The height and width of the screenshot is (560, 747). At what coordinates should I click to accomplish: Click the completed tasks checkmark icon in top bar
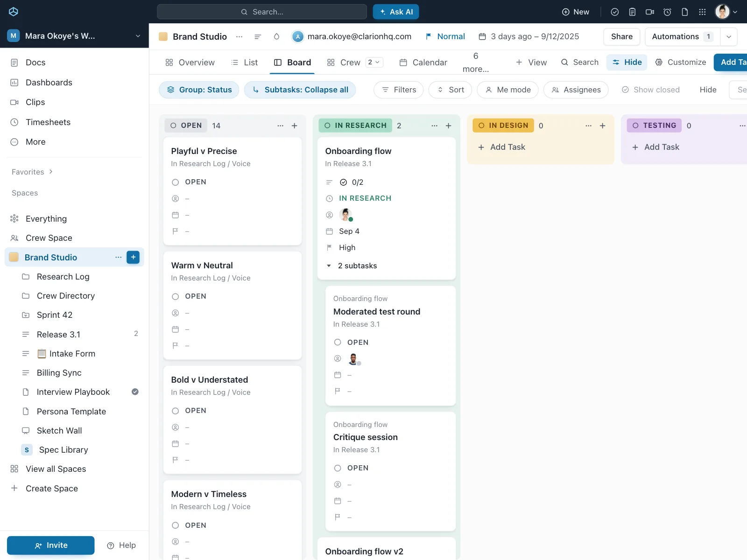(615, 12)
